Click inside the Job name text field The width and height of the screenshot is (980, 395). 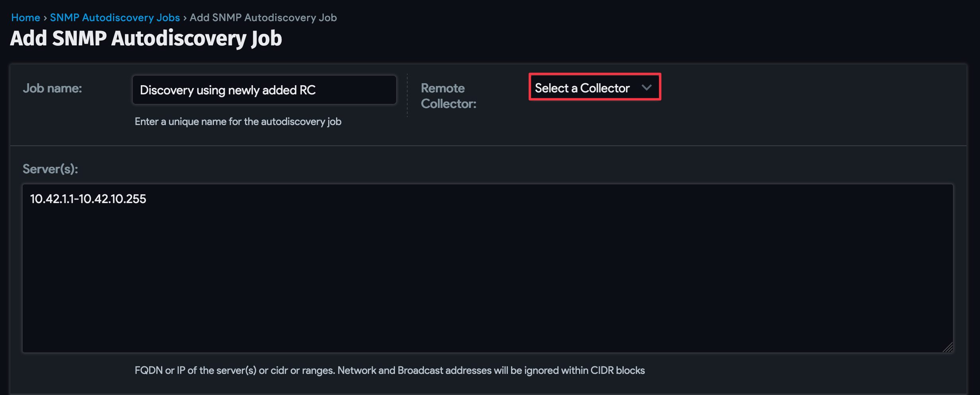tap(264, 90)
